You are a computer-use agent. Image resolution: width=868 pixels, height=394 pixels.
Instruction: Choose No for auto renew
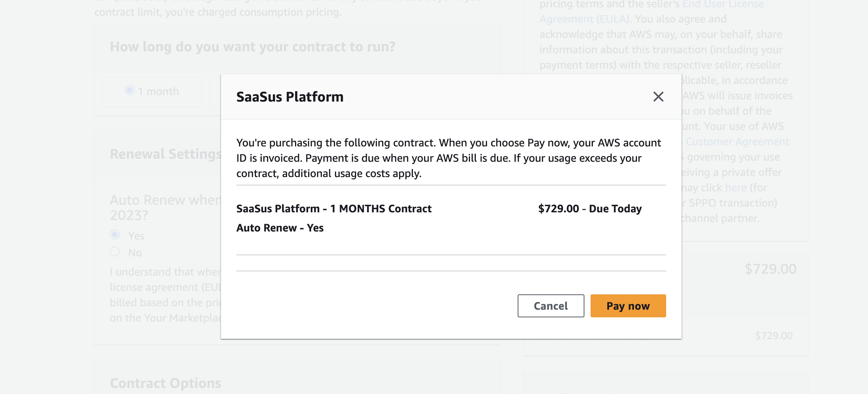(115, 252)
